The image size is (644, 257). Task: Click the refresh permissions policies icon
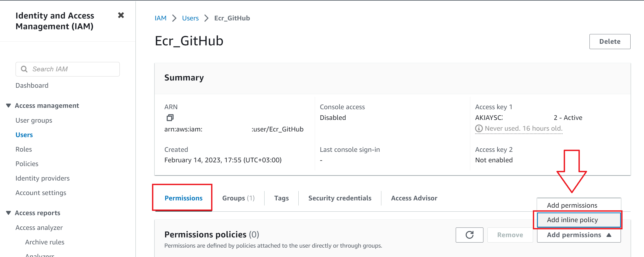469,235
